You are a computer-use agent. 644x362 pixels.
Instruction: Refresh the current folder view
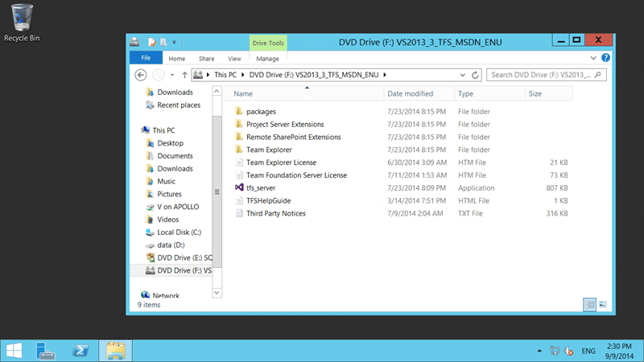[x=475, y=75]
